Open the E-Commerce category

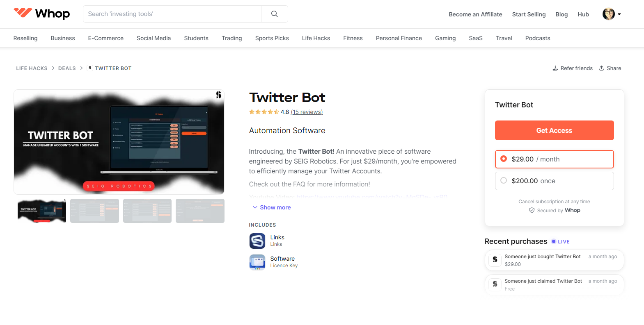click(106, 38)
